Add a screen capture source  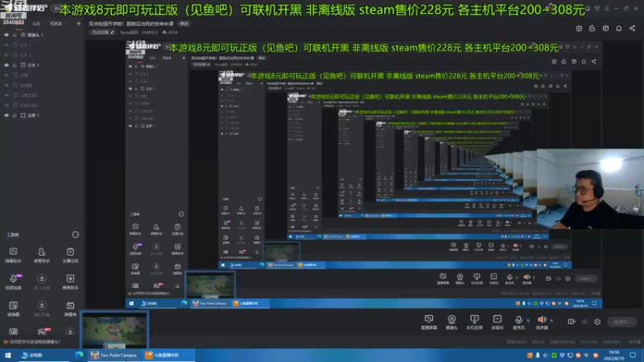click(429, 323)
